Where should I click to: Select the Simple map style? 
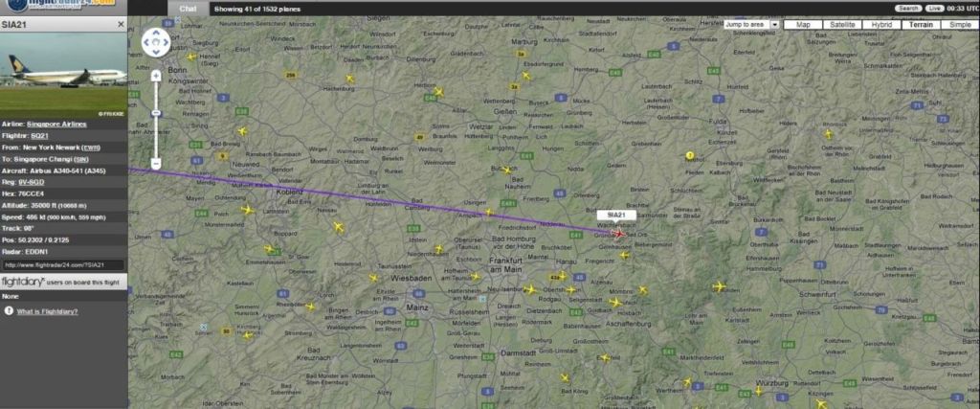coord(960,25)
